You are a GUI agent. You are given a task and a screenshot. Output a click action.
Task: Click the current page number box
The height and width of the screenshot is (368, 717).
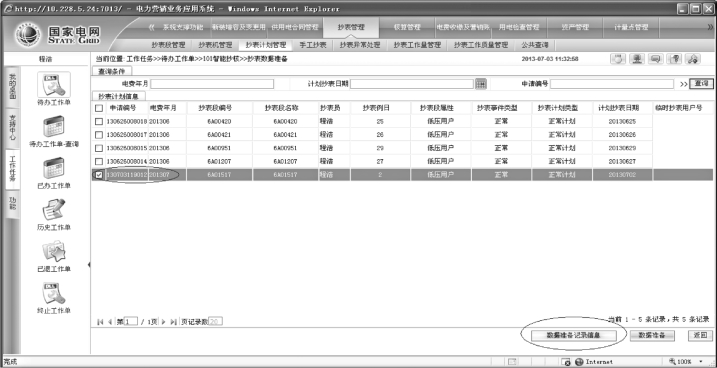click(131, 322)
